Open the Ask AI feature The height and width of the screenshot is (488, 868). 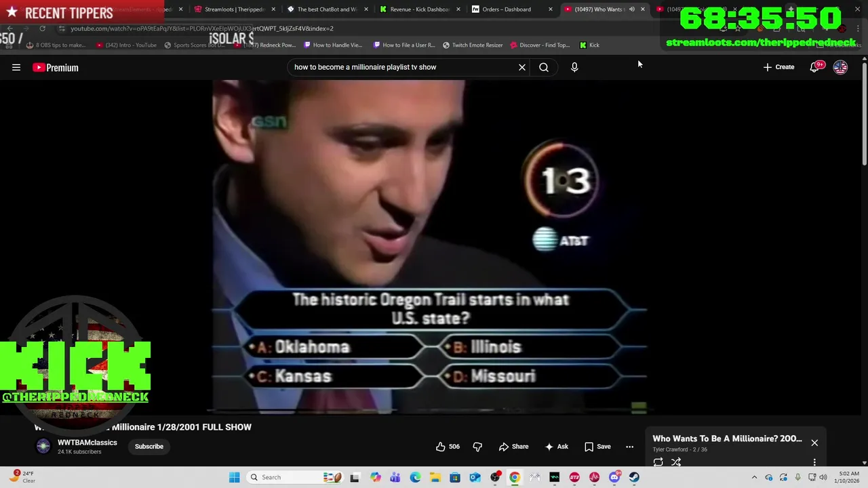pos(556,447)
